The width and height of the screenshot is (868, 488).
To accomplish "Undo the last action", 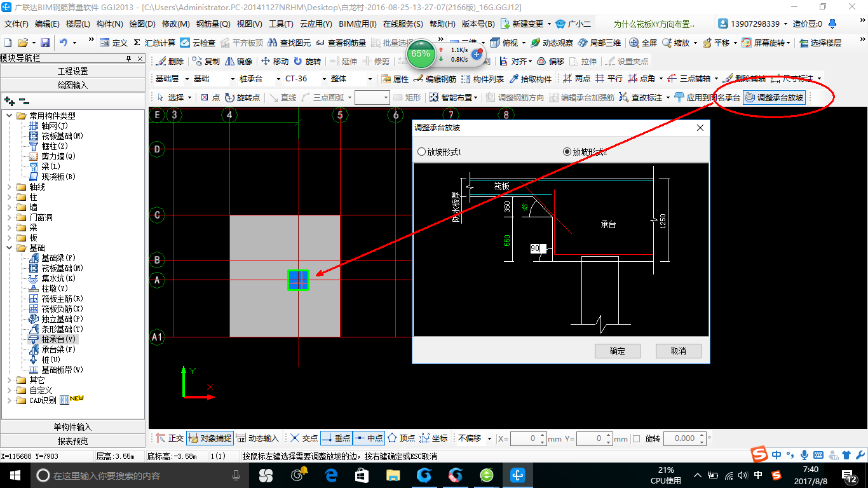I will pyautogui.click(x=64, y=43).
